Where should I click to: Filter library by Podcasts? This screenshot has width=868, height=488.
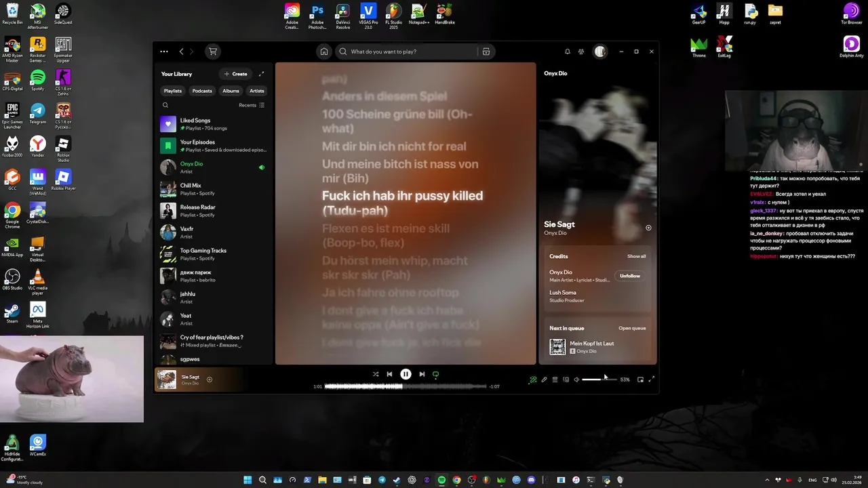pos(202,91)
